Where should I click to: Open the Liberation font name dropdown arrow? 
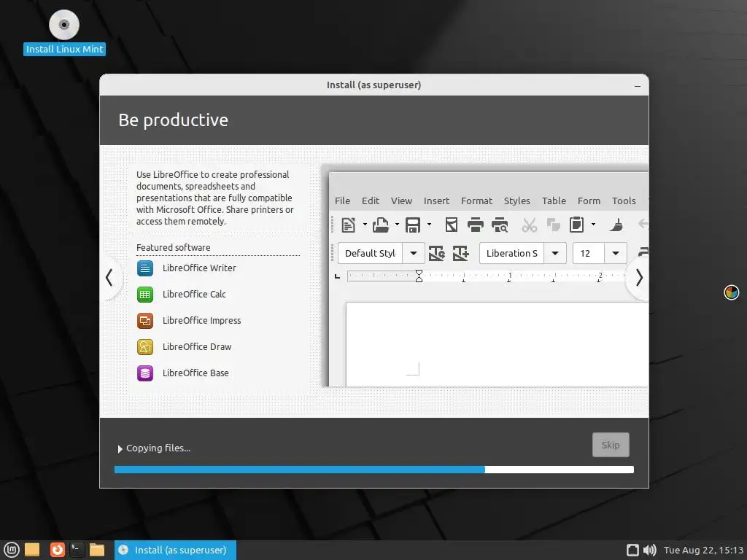pyautogui.click(x=555, y=253)
